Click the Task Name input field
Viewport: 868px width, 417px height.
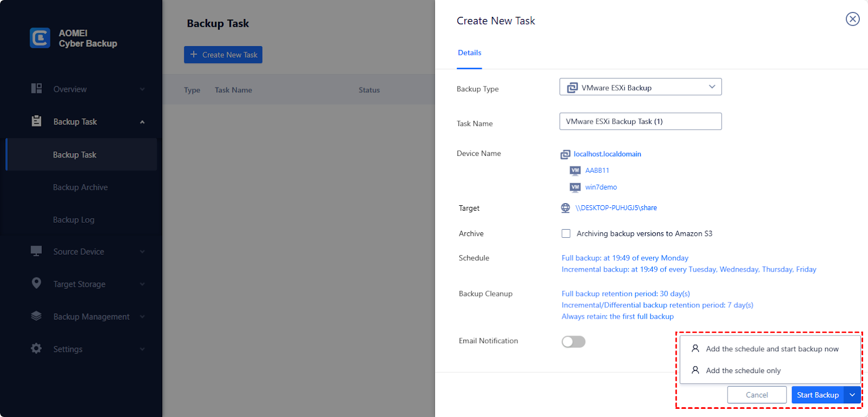tap(640, 122)
